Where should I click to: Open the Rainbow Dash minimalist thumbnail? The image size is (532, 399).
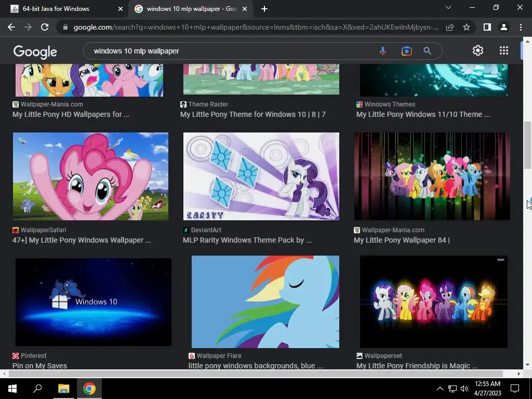click(x=265, y=302)
